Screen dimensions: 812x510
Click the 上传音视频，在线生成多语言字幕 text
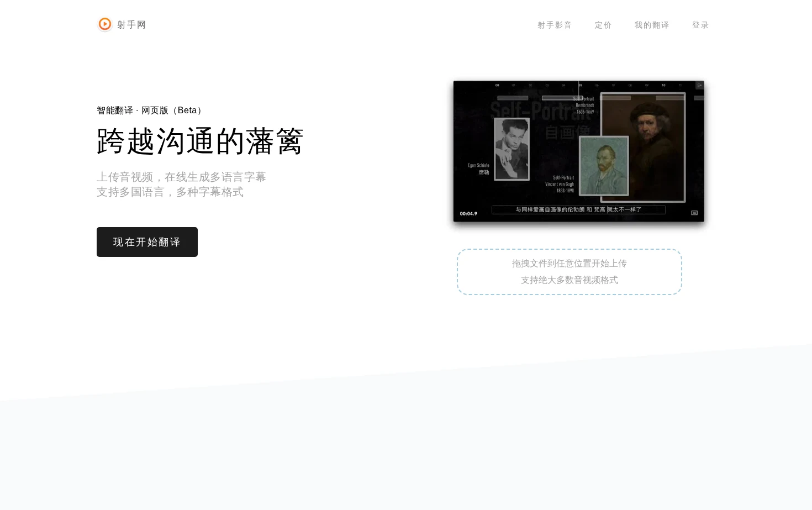(181, 177)
